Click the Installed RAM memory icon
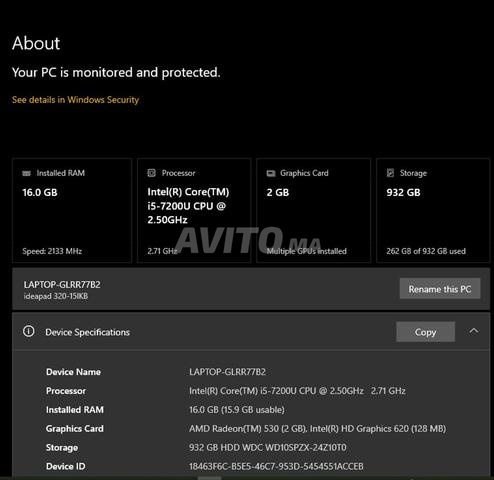Viewport: 494px width, 480px height. click(x=26, y=173)
